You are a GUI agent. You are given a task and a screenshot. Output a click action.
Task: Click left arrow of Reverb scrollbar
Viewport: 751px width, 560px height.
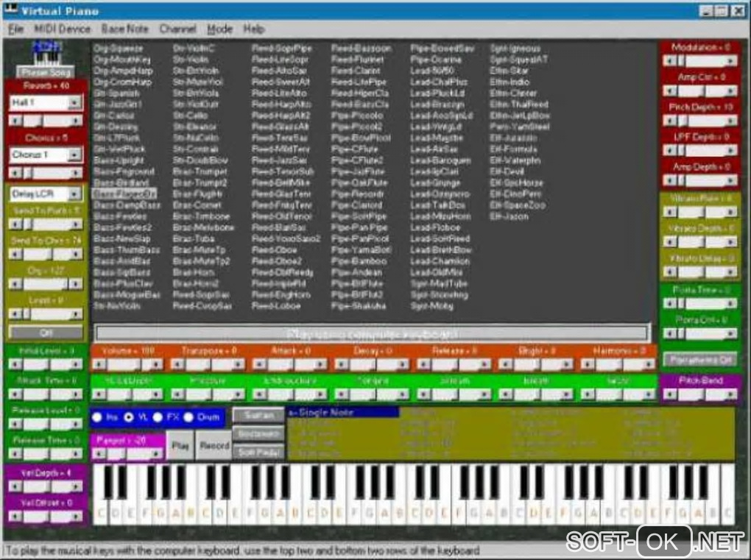[x=15, y=121]
